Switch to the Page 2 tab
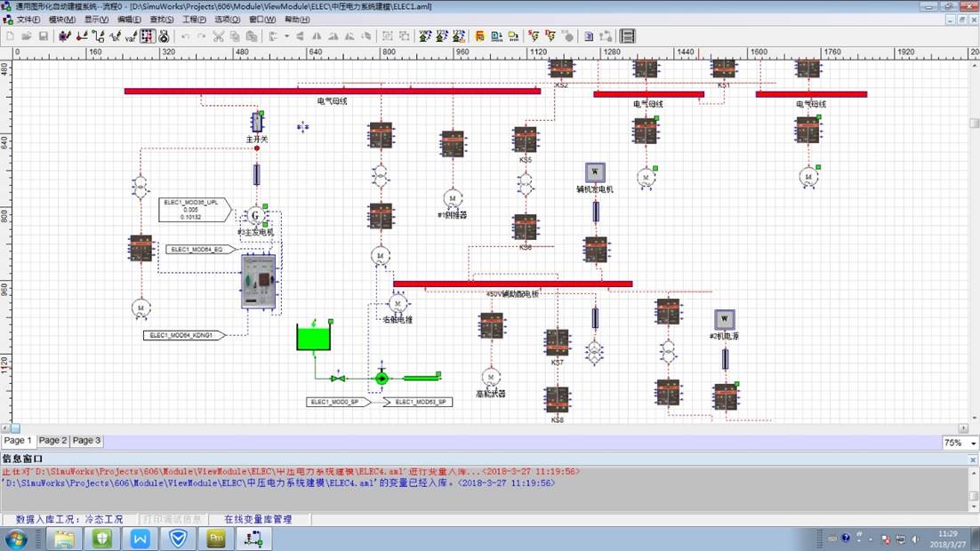Viewport: 980px width, 551px height. (x=52, y=441)
